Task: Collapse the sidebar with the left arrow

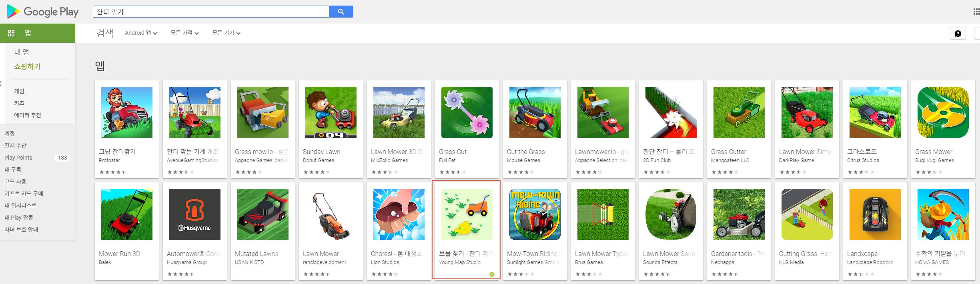Action: point(1,84)
